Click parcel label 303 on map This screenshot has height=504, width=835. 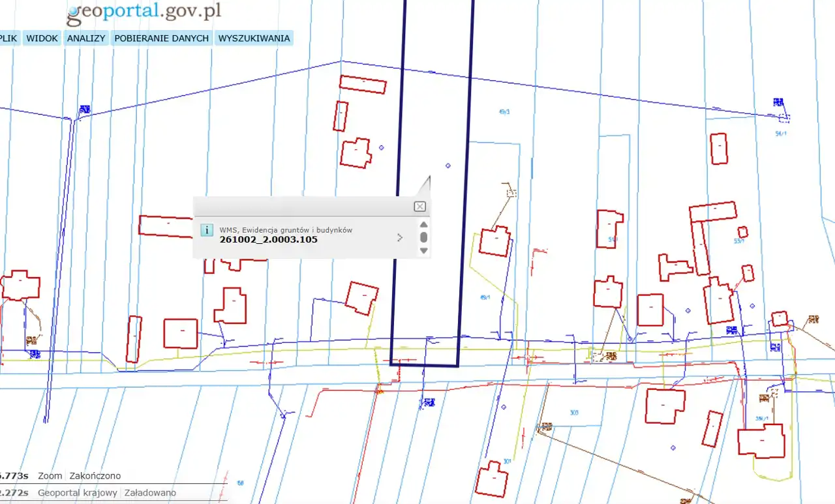click(x=574, y=412)
